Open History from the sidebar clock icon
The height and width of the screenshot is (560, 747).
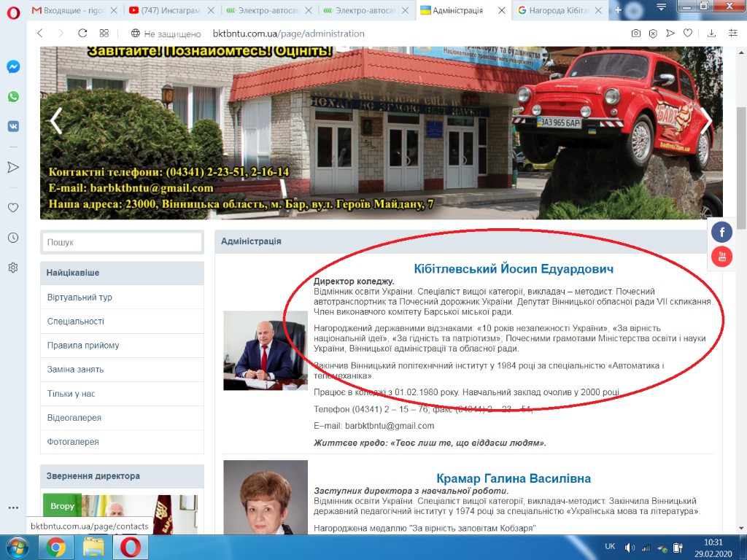[x=13, y=238]
